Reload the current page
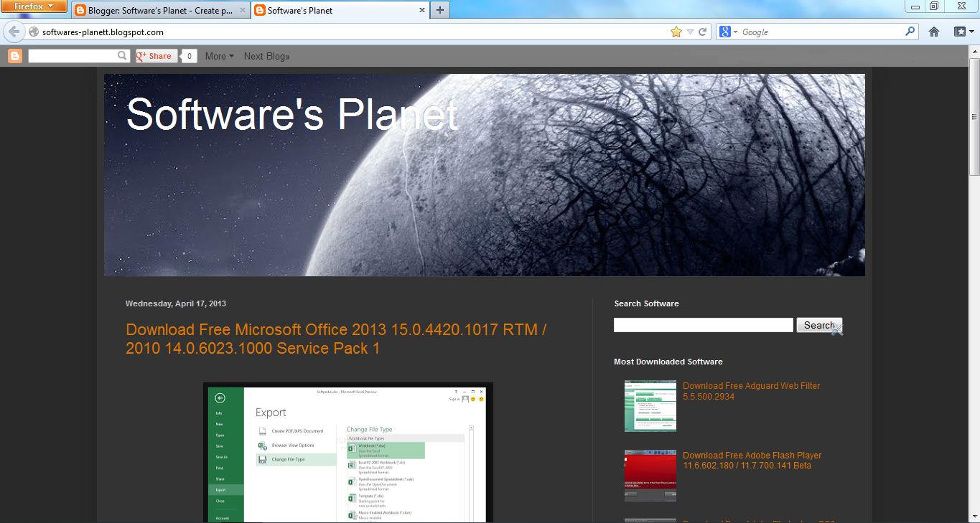This screenshot has height=523, width=980. pos(703,32)
